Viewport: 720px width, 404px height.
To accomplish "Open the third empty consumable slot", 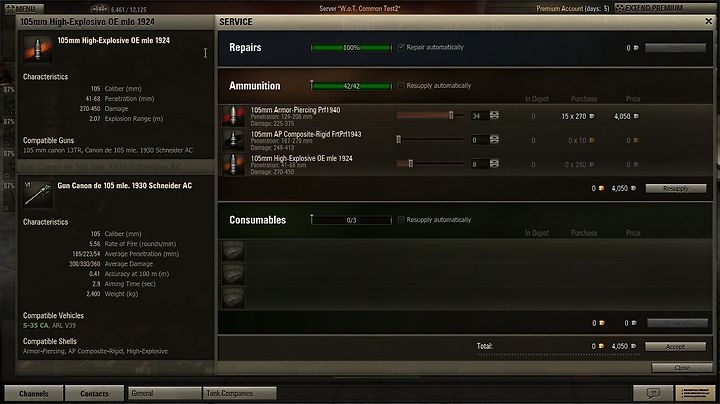I will tap(233, 298).
